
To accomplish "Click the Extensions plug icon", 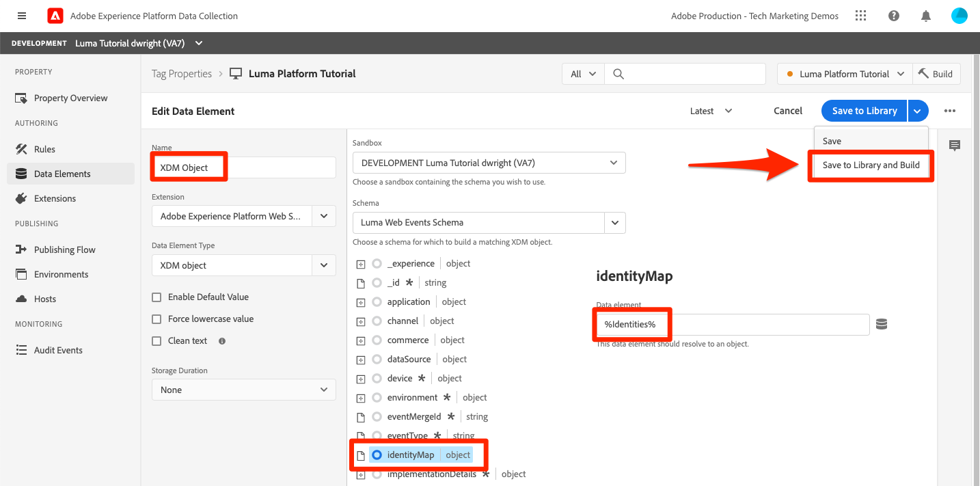I will 21,198.
